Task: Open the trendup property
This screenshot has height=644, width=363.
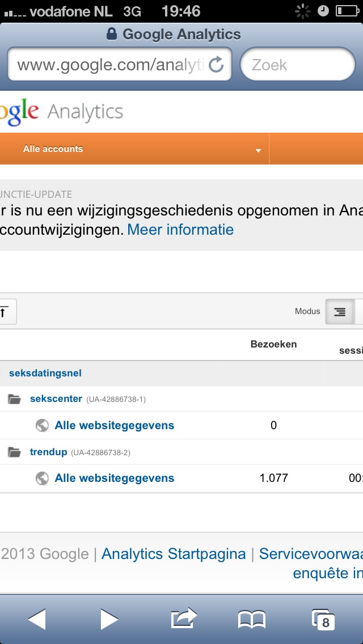Action: (49, 452)
